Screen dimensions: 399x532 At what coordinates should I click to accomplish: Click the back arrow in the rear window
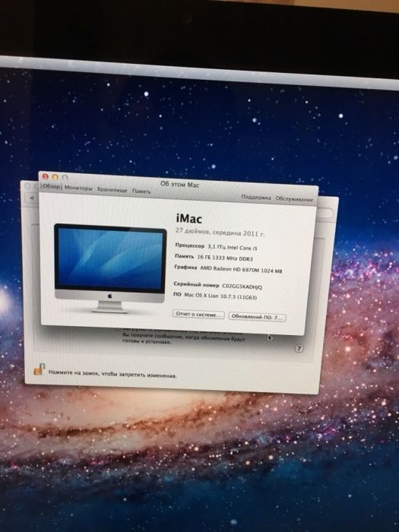tap(32, 198)
